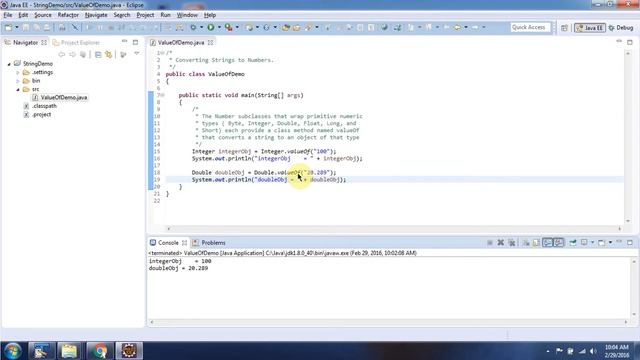Open the Run menu

tap(165, 15)
